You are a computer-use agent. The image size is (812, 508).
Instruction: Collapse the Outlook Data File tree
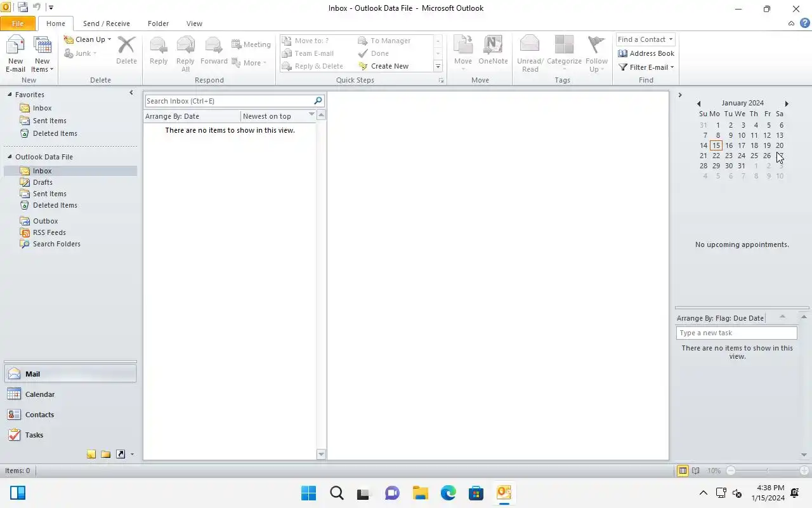point(10,157)
